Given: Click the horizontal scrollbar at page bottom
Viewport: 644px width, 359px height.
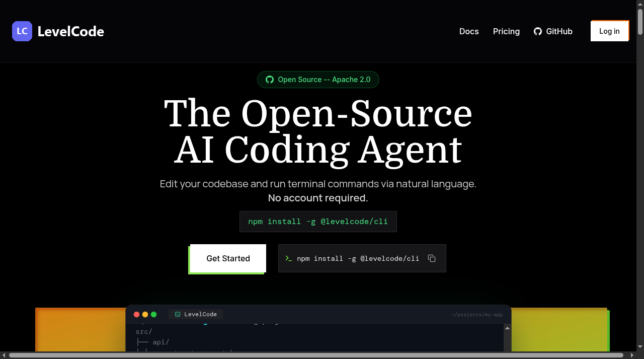Looking at the screenshot, I should (316, 355).
